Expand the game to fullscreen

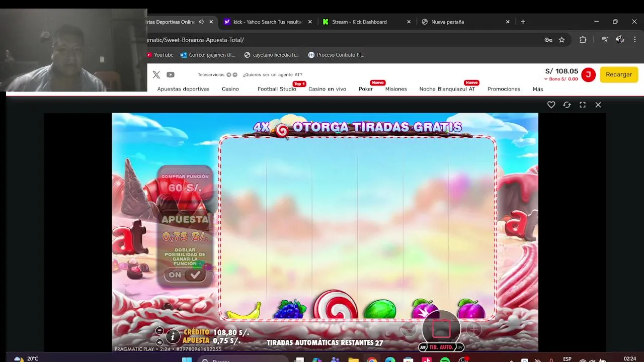[x=583, y=105]
